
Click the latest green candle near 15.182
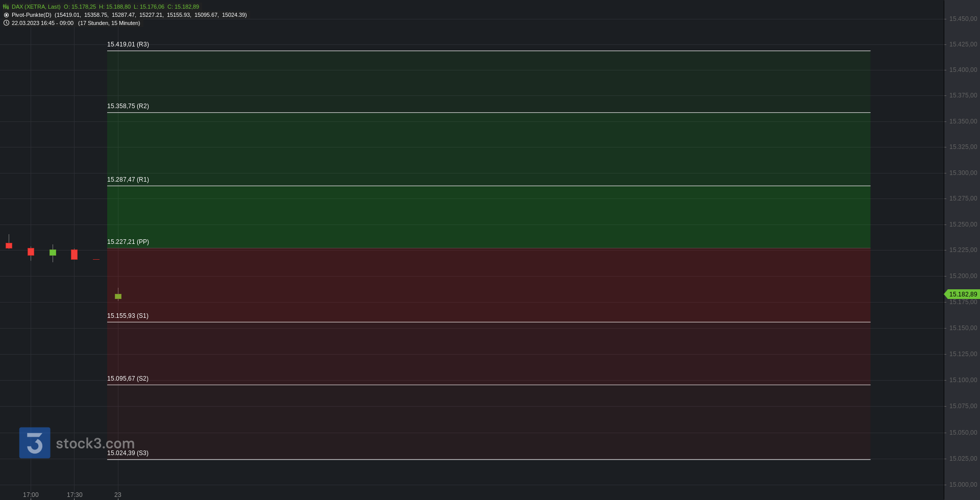click(118, 296)
